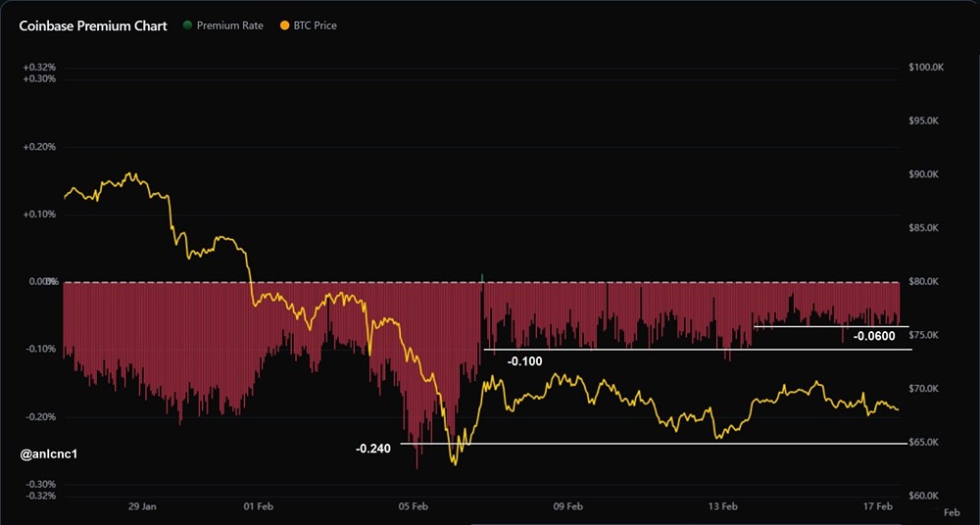Click the $85.0K price axis label
Screen dimensions: 980x525
924,227
